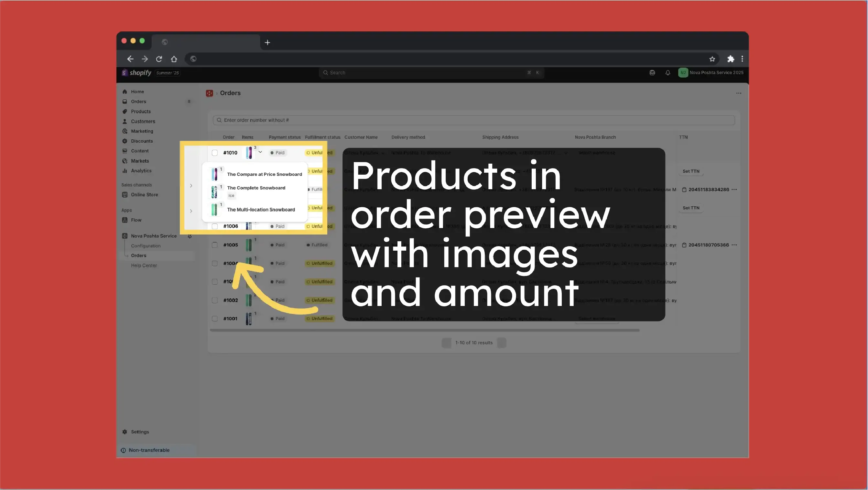Tick the checkbox for order #1005
The width and height of the screenshot is (868, 490).
215,245
